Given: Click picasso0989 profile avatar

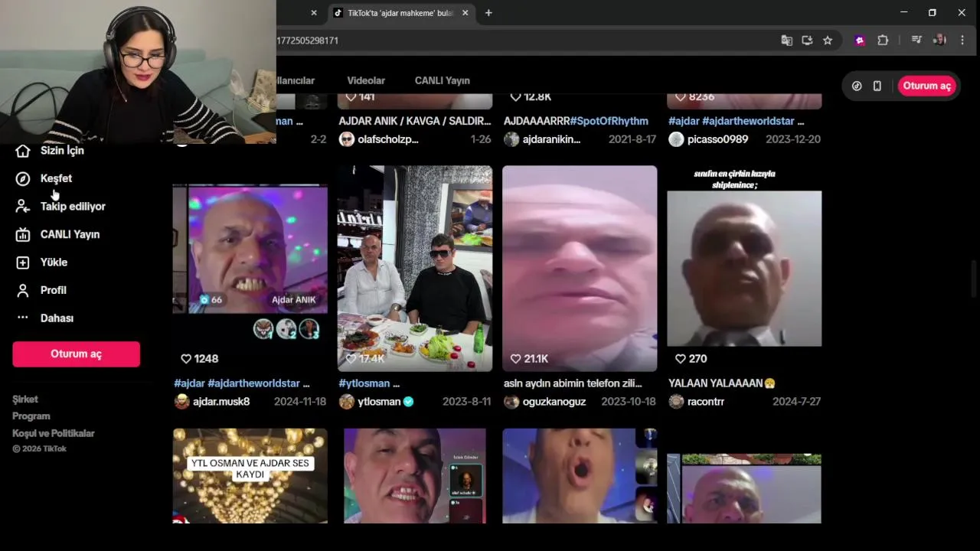Looking at the screenshot, I should tap(676, 139).
